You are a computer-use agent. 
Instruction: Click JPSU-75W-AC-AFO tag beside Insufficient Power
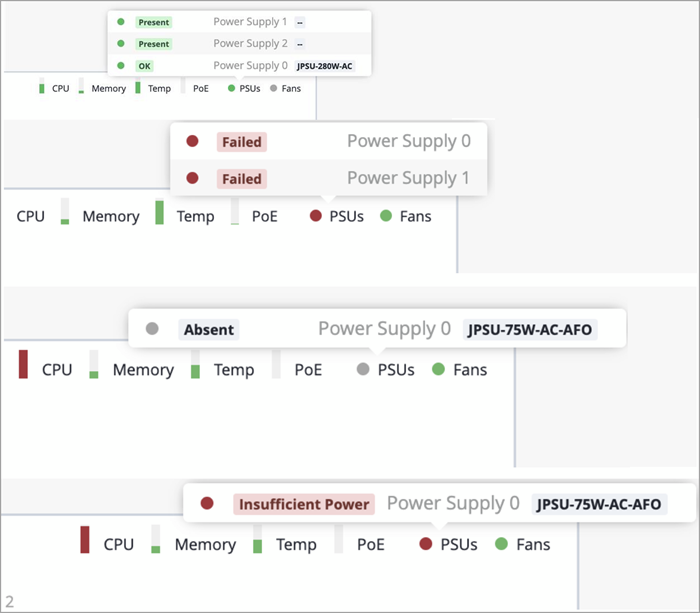(599, 504)
